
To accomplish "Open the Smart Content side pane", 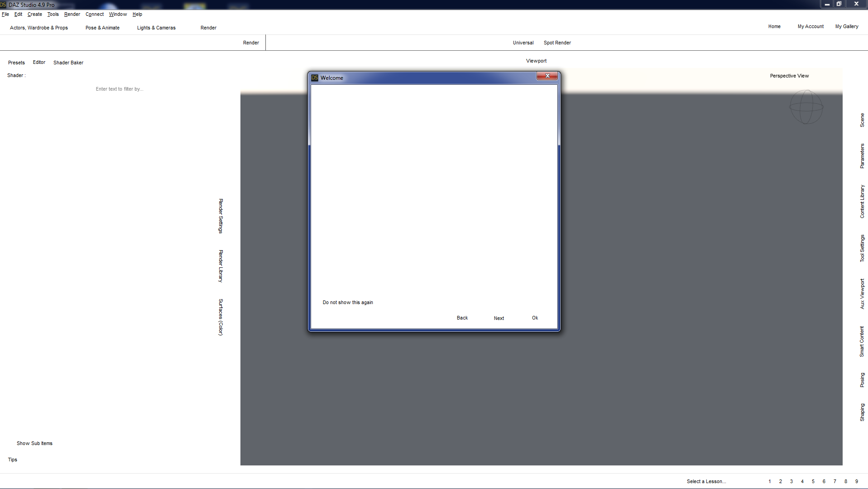I will (x=862, y=342).
